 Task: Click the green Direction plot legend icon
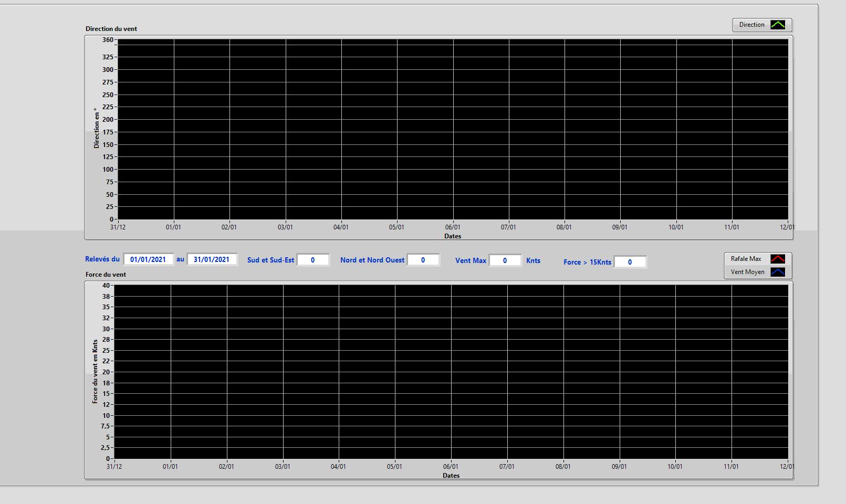[778, 25]
